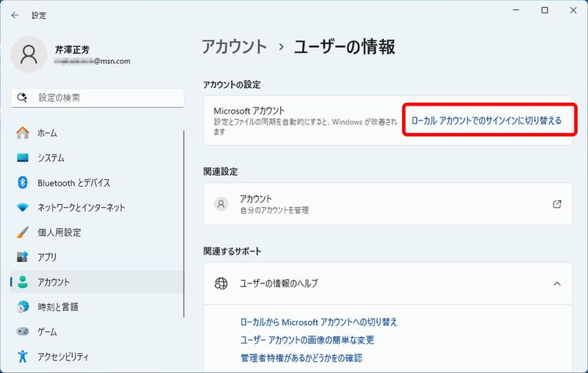This screenshot has height=373, width=588.
Task: Click the ホーム house icon in sidebar
Action: tap(23, 133)
